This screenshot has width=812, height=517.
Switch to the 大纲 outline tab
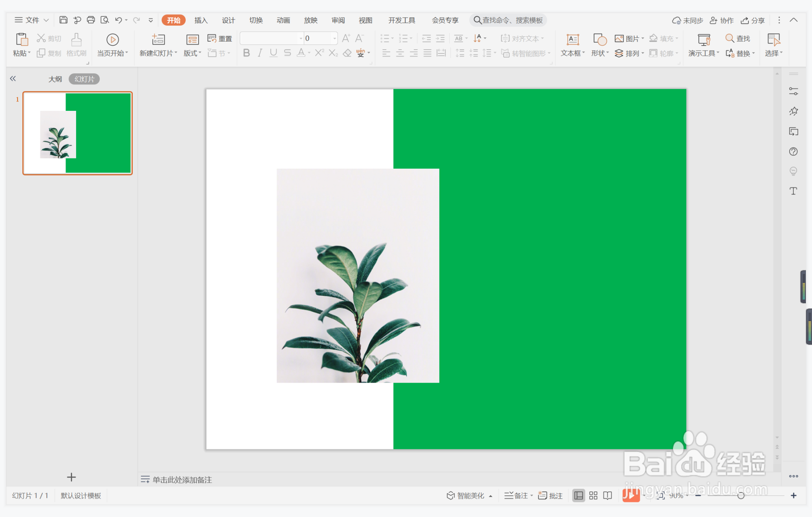pyautogui.click(x=55, y=79)
